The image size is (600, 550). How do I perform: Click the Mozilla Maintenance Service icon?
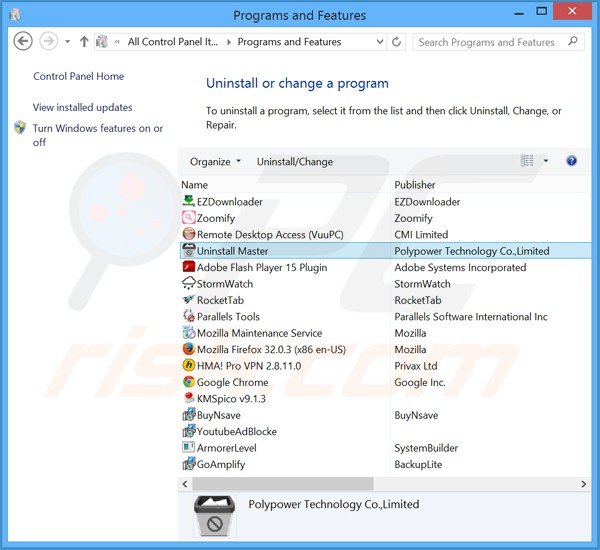188,333
